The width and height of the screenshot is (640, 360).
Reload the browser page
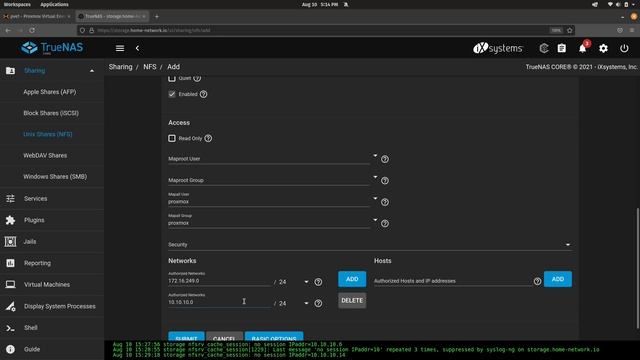[32, 30]
